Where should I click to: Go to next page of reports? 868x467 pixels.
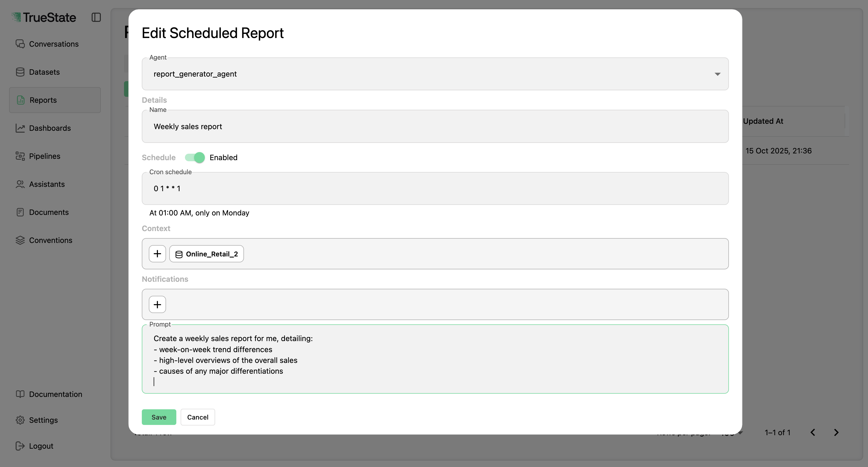(836, 432)
